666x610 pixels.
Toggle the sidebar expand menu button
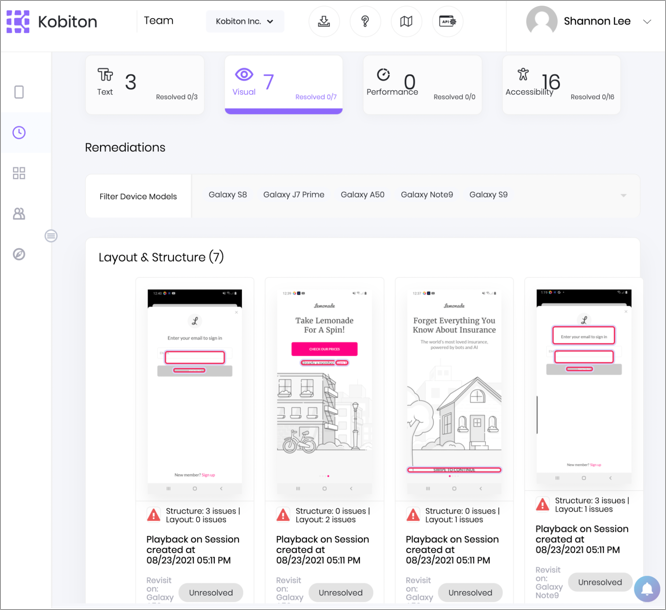(x=51, y=236)
